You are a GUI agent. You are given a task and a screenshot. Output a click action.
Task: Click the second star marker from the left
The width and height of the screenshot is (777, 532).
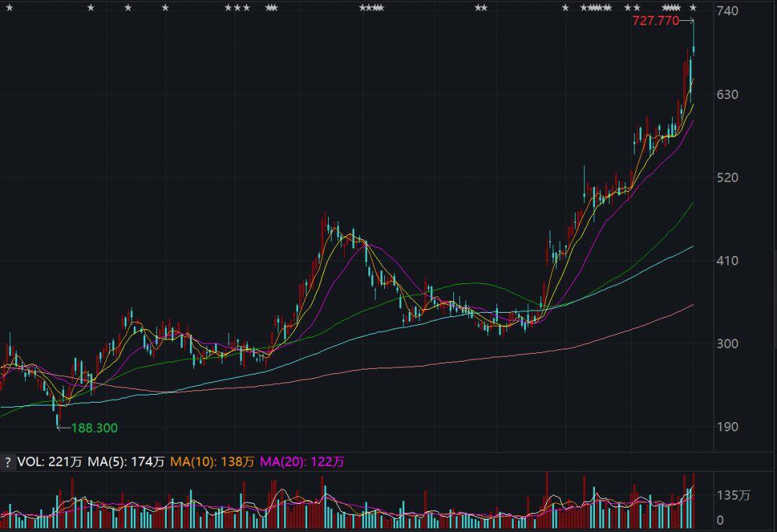pos(91,7)
